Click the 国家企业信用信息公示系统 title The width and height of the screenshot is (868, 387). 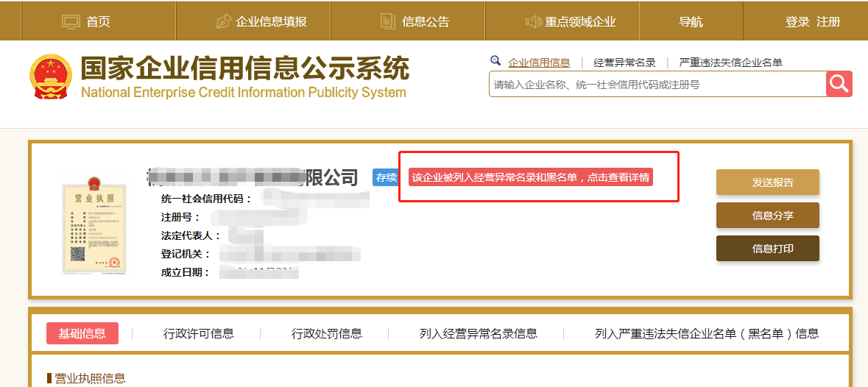click(244, 68)
